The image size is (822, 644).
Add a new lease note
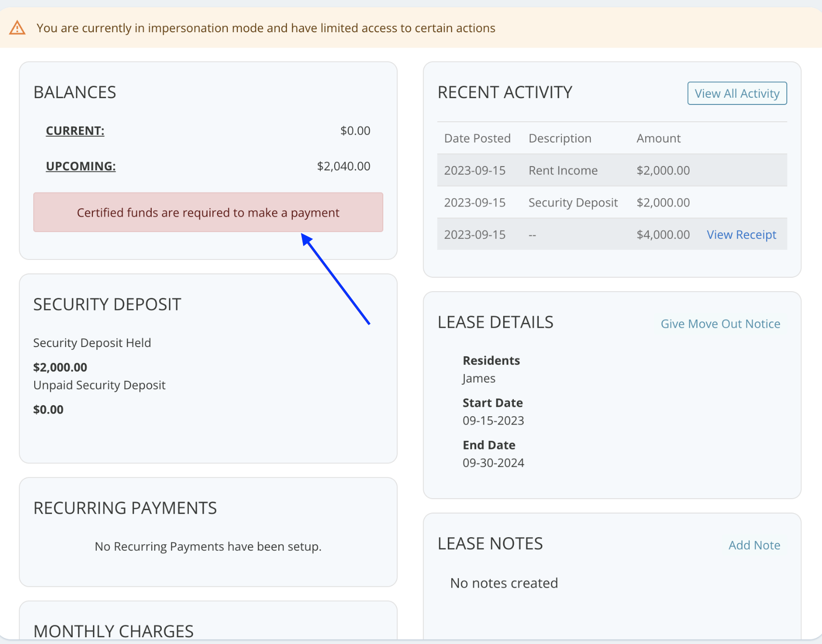[754, 545]
